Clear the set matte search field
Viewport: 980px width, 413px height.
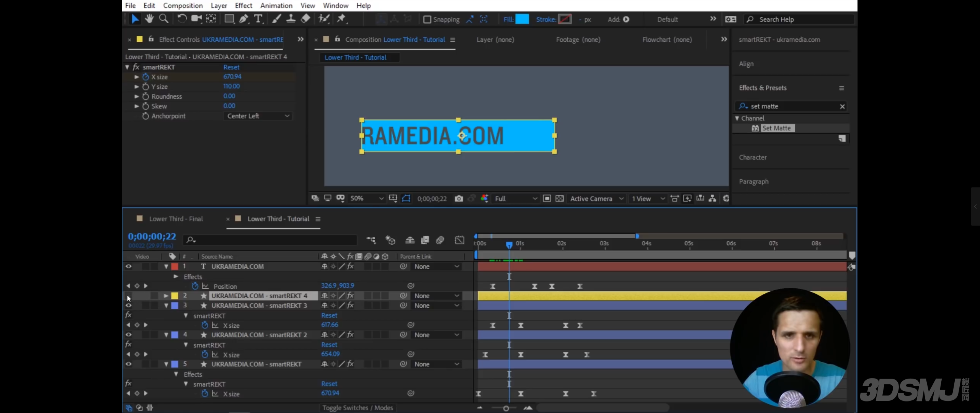click(842, 107)
